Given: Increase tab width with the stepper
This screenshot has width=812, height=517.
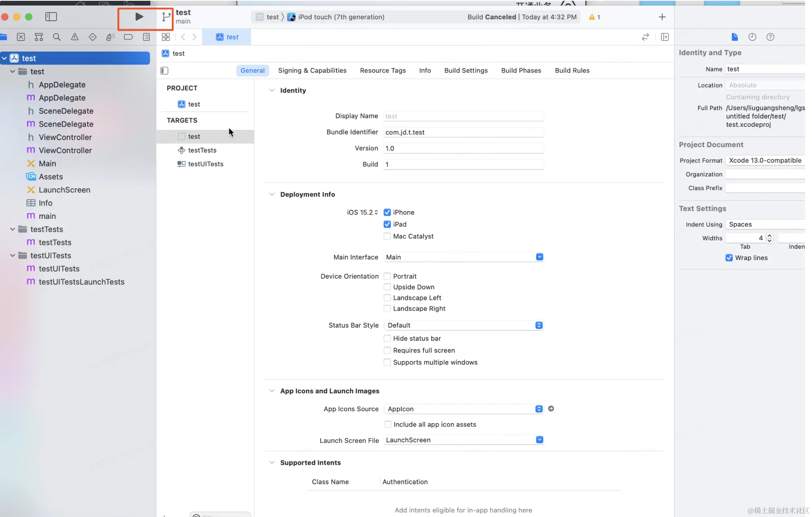Looking at the screenshot, I should coord(770,236).
